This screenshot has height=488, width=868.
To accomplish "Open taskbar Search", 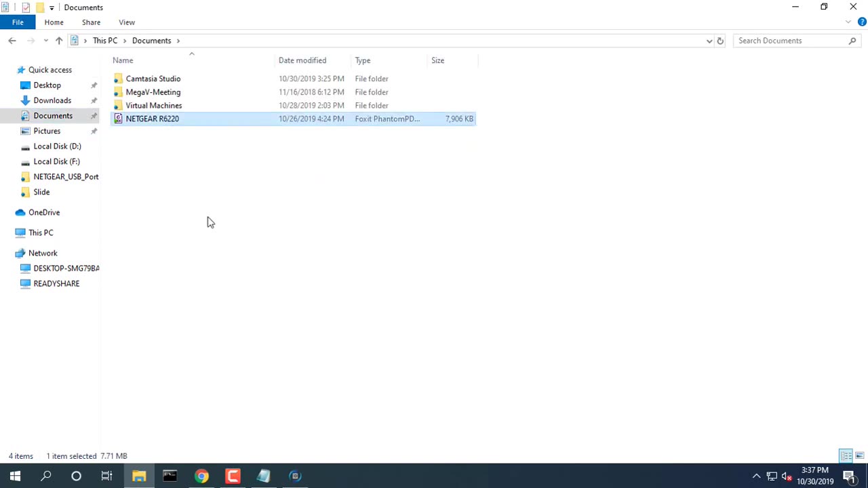I will [46, 476].
